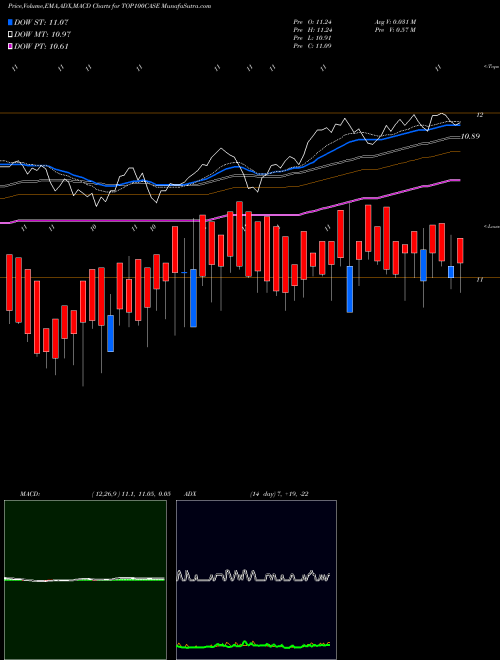This screenshot has height=660, width=500.
Task: Click the 'MACD:' panel heading
Action: pyautogui.click(x=30, y=494)
